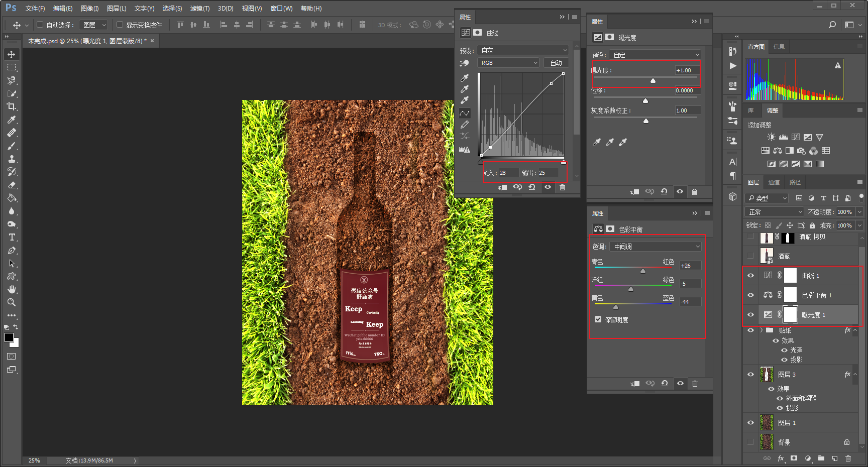This screenshot has height=467, width=868.
Task: Add layer mask at Layers panel bottom
Action: click(794, 458)
